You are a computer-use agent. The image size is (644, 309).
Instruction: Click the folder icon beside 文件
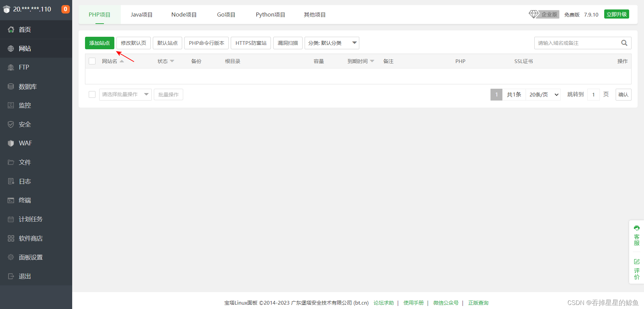(11, 162)
